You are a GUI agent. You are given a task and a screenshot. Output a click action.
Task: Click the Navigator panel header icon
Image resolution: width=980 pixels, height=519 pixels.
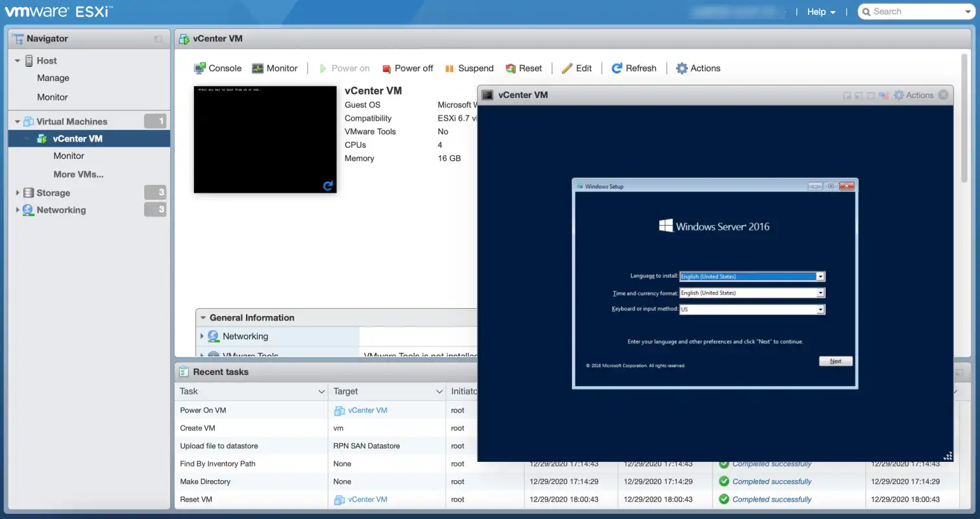coord(18,38)
